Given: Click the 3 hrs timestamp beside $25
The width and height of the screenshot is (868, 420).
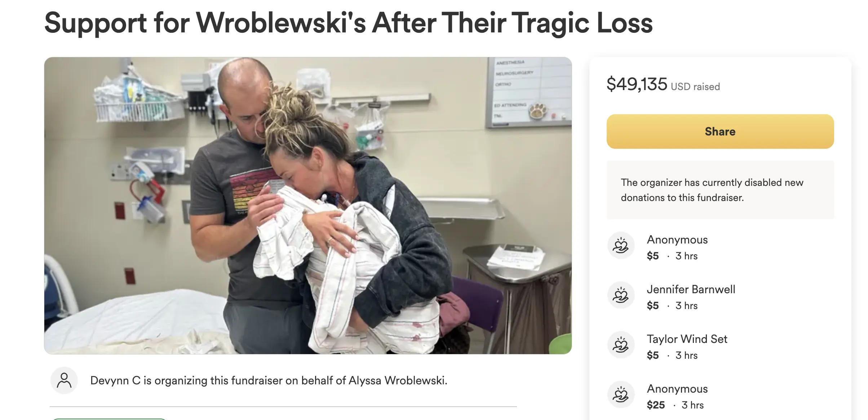Looking at the screenshot, I should [x=692, y=405].
